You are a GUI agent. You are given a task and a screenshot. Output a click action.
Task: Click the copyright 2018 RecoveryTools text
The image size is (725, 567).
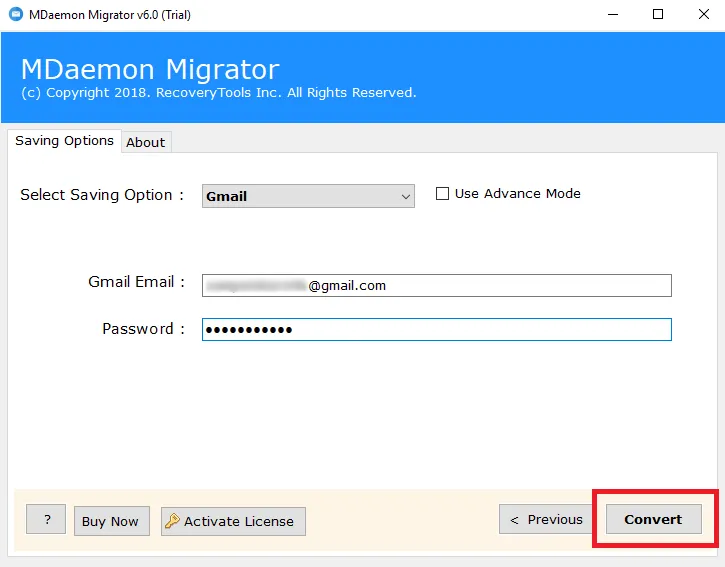click(x=219, y=92)
